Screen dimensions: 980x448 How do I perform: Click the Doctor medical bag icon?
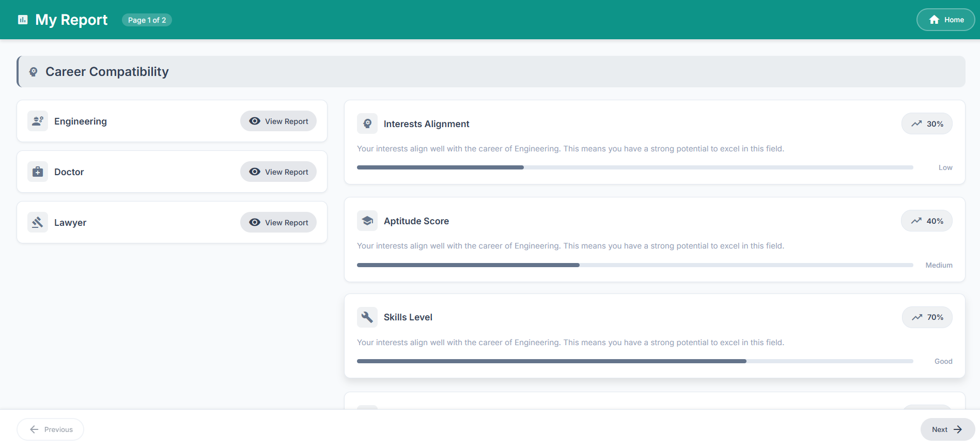pos(38,172)
